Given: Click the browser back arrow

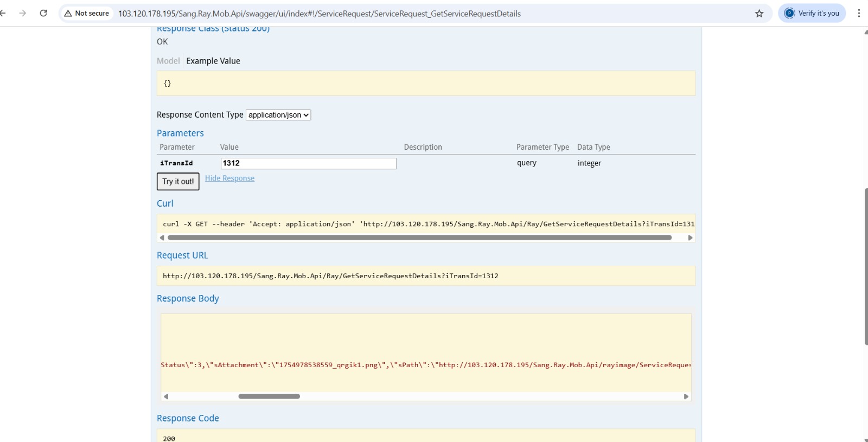Looking at the screenshot, I should pyautogui.click(x=3, y=13).
